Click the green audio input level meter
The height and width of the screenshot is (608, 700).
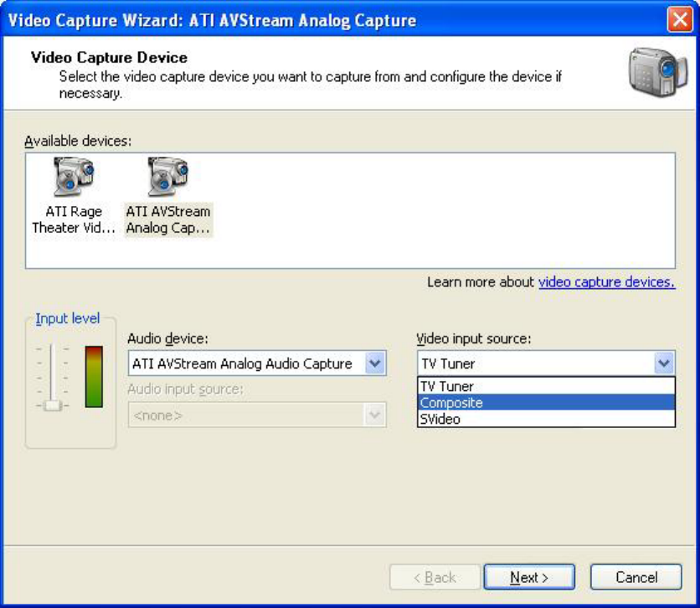coord(94,376)
